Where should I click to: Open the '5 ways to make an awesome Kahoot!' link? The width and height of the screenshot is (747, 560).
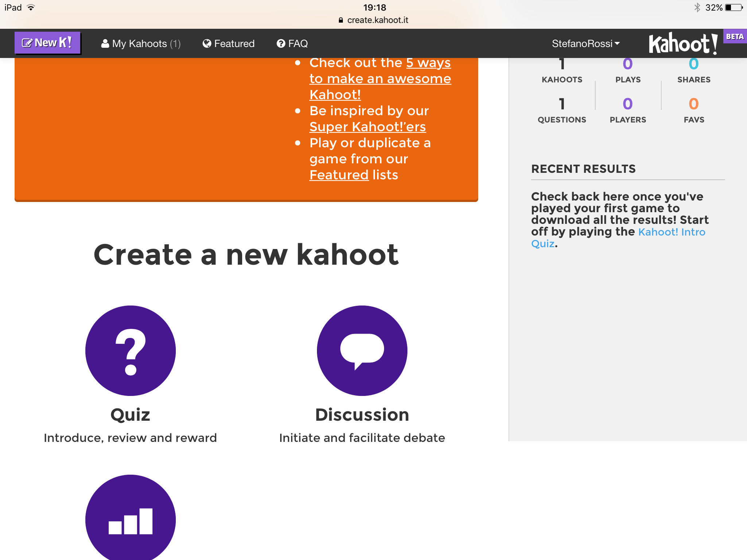380,79
